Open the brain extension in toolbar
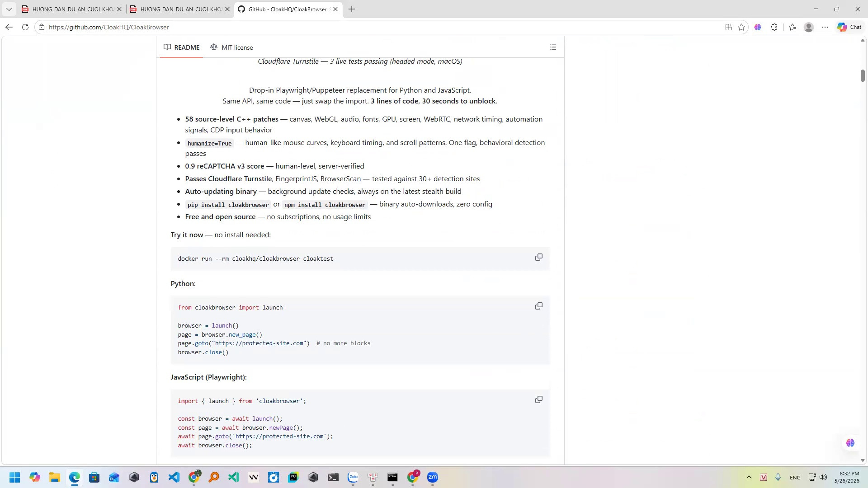 (x=758, y=27)
